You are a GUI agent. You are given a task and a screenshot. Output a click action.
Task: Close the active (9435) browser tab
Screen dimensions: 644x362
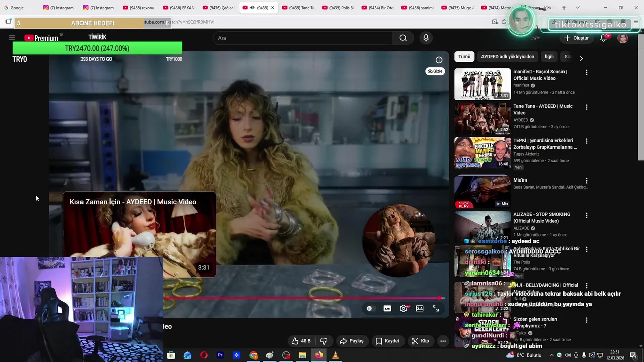(273, 8)
